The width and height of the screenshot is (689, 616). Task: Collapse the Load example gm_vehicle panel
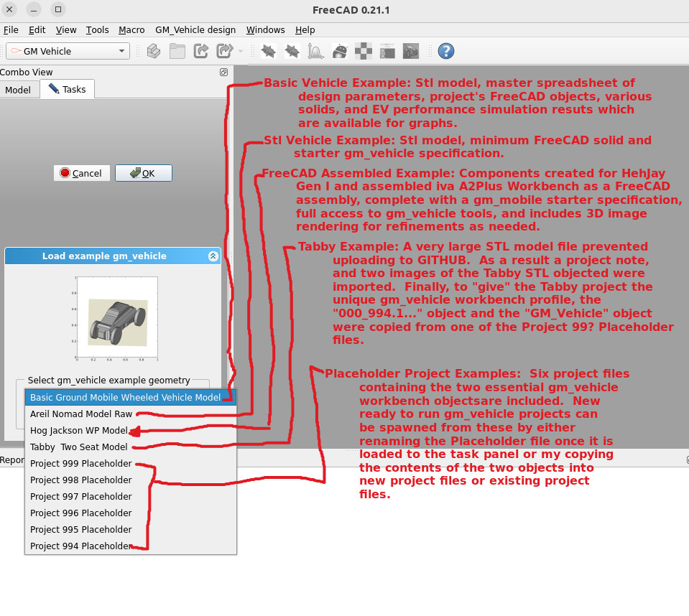tap(213, 256)
